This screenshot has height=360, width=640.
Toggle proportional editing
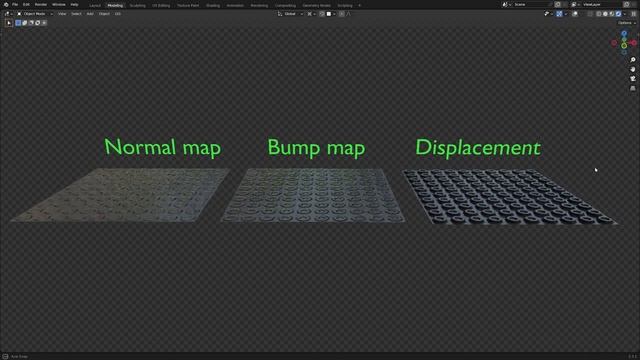(342, 14)
